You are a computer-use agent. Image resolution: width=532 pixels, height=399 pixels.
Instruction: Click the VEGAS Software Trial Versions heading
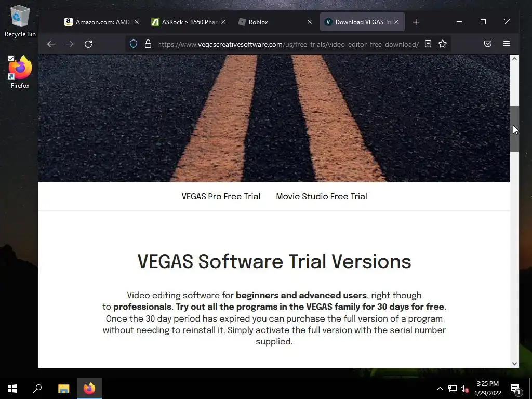click(274, 261)
